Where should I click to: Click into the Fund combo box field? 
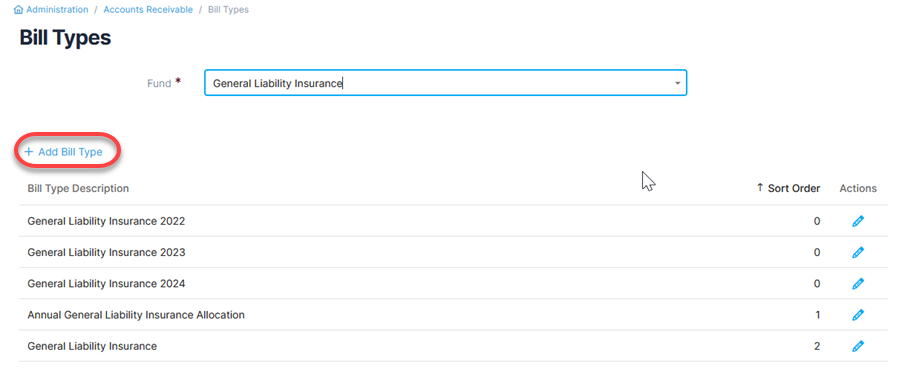point(445,83)
